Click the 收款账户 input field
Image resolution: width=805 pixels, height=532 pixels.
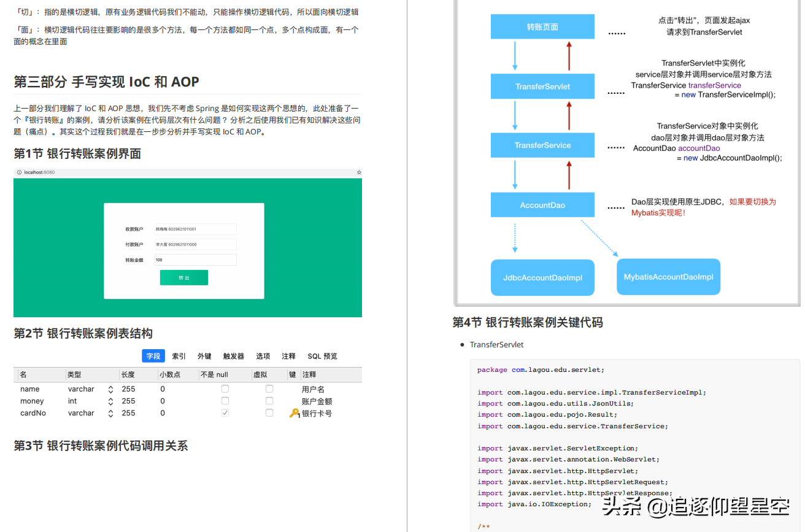pyautogui.click(x=195, y=229)
